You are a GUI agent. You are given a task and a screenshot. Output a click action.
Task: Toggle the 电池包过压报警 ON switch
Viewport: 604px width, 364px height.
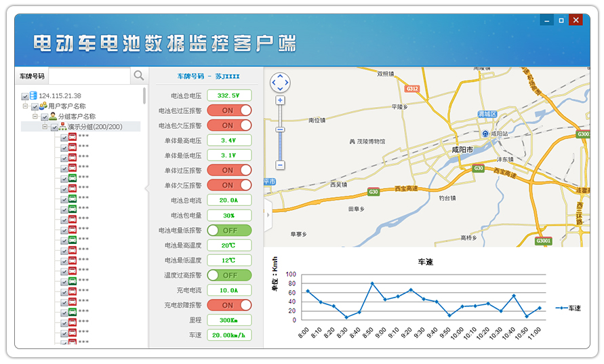click(229, 110)
